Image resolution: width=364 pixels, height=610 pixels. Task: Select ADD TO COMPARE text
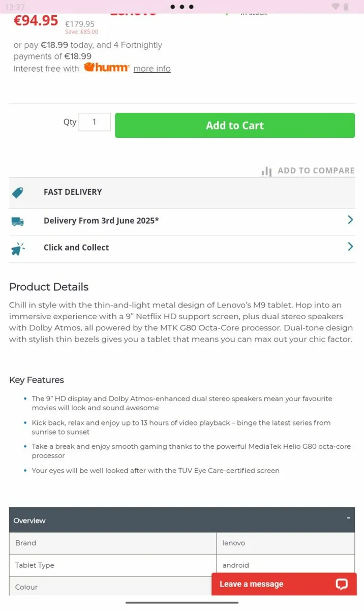point(316,171)
